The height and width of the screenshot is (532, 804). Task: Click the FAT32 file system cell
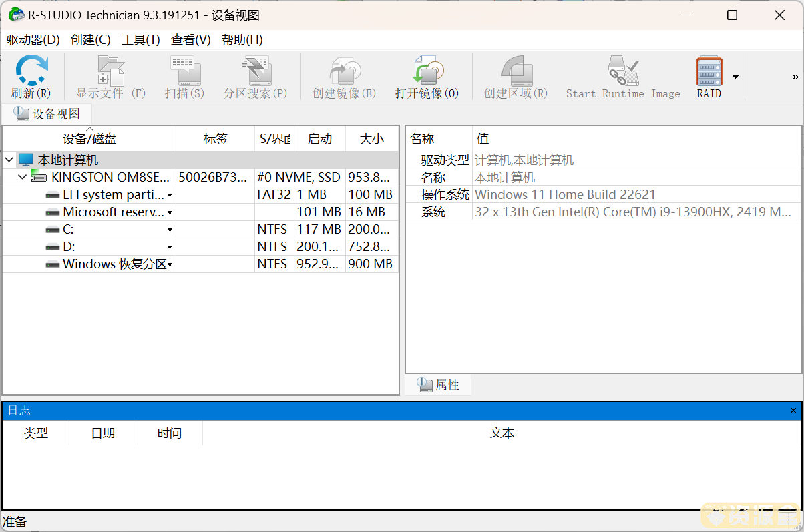pos(274,195)
